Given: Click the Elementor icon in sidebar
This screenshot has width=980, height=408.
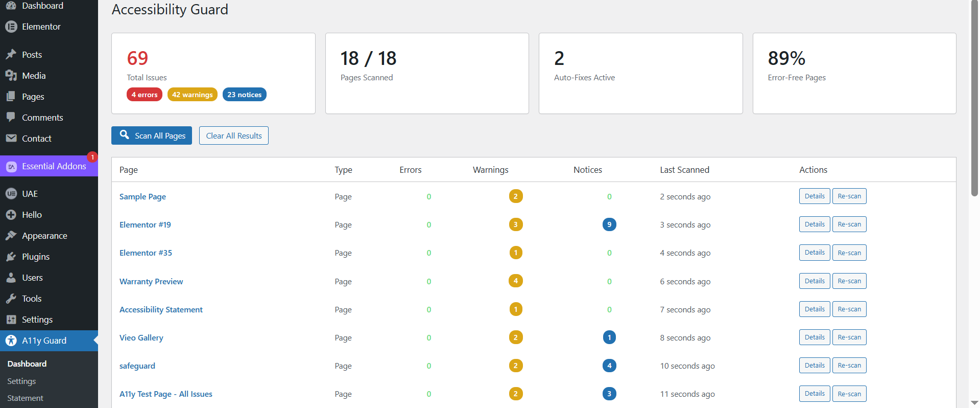Looking at the screenshot, I should click(x=11, y=27).
